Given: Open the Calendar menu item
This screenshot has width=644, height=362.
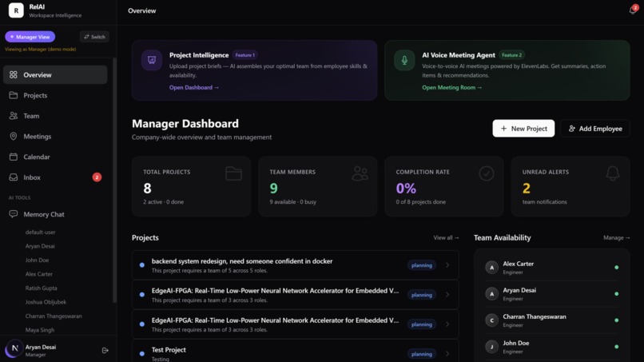Looking at the screenshot, I should pyautogui.click(x=55, y=157).
